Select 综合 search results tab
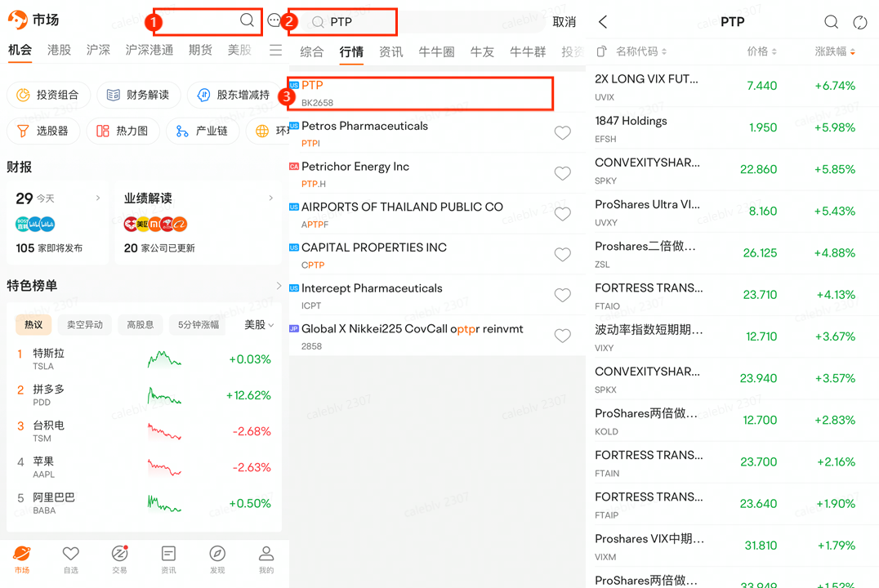This screenshot has width=879, height=588. click(312, 52)
